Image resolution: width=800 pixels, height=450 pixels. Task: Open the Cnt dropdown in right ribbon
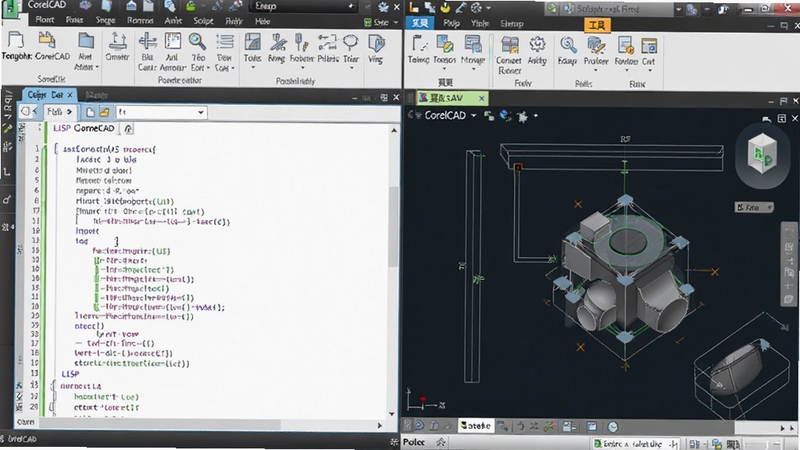click(x=649, y=70)
